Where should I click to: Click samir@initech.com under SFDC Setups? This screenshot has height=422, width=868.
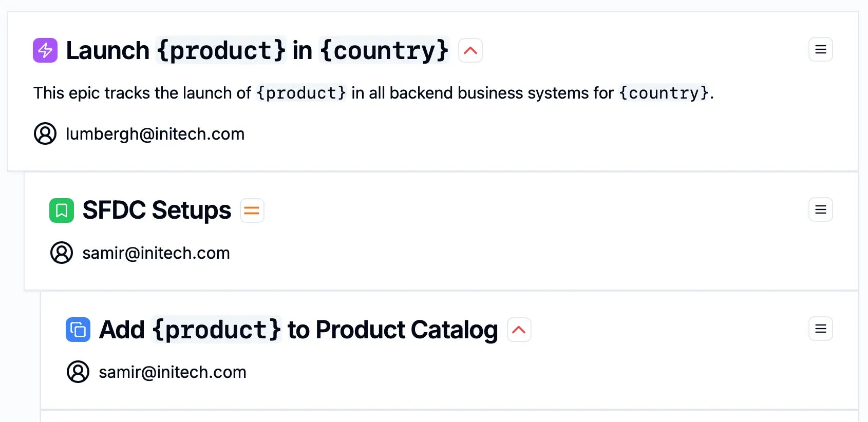(156, 253)
